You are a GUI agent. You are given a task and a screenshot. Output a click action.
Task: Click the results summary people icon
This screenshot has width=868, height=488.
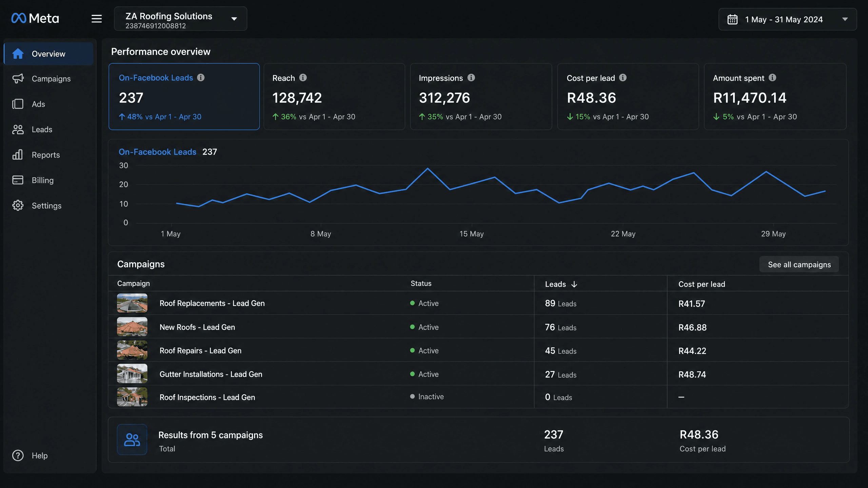click(x=132, y=440)
